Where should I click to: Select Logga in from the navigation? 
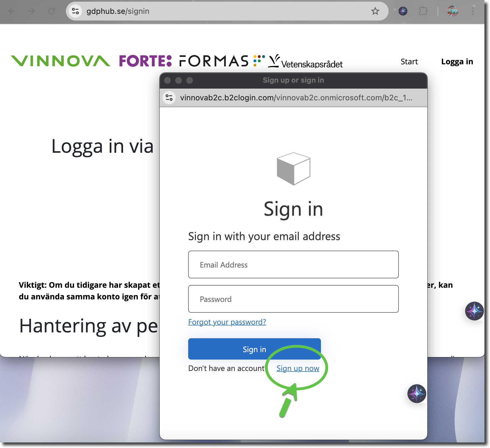[x=457, y=62]
